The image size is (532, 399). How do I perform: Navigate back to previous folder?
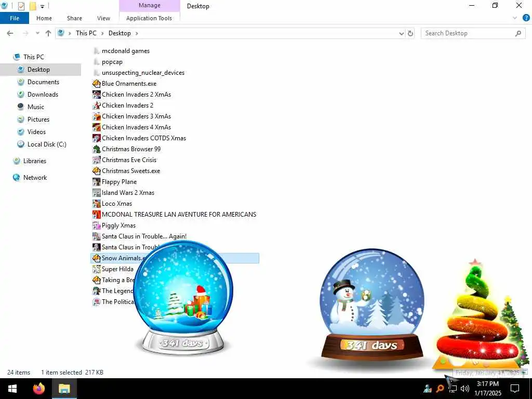10,33
